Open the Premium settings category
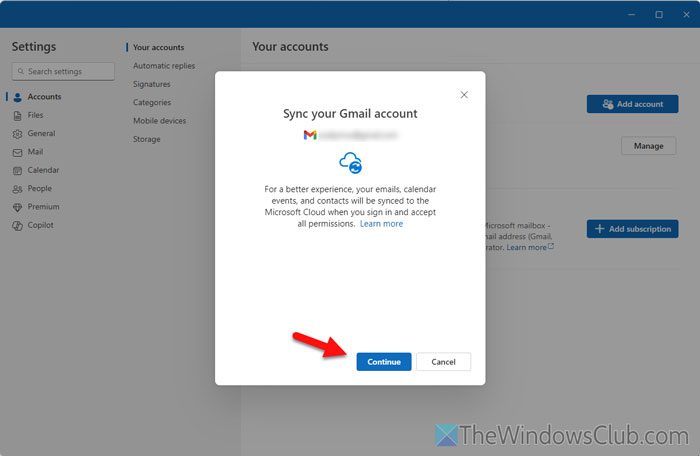 (x=43, y=206)
